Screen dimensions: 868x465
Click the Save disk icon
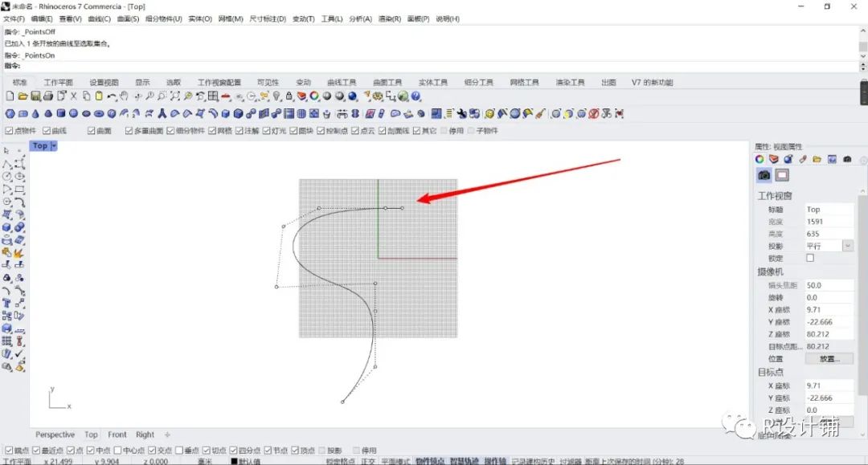point(35,96)
